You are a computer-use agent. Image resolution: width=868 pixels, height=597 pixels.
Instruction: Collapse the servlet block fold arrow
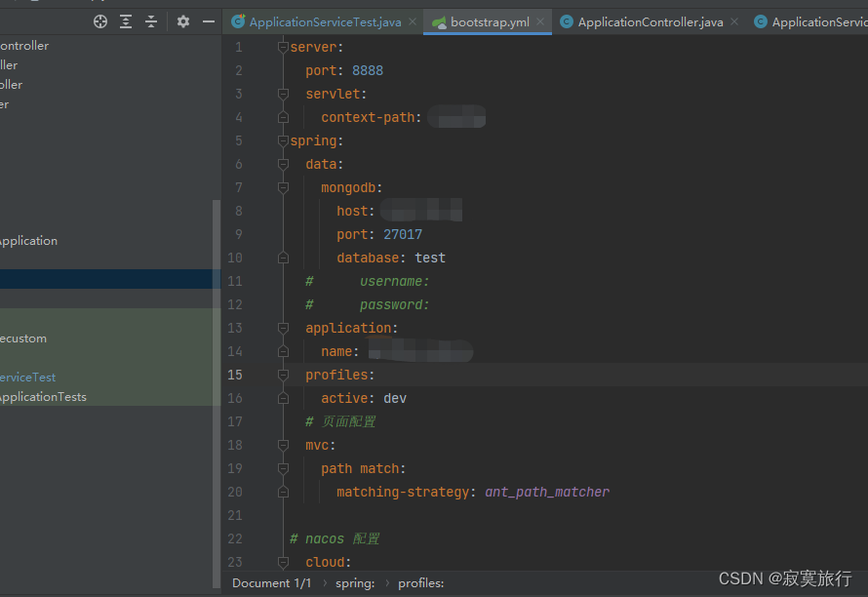click(285, 93)
